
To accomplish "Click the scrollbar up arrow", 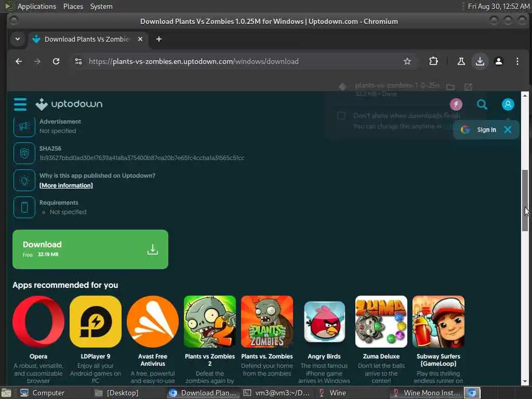I will tap(525, 96).
